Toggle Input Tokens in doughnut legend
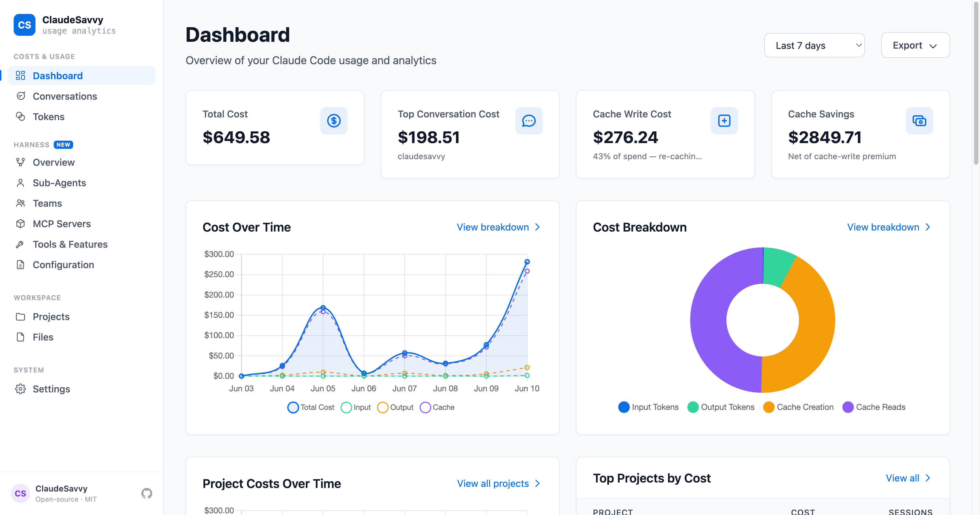Viewport: 980px width, 515px height. point(648,407)
